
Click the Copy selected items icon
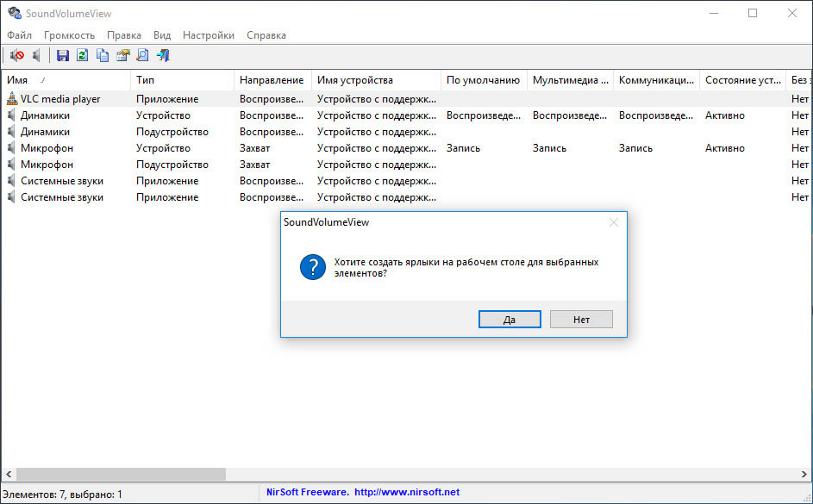102,55
